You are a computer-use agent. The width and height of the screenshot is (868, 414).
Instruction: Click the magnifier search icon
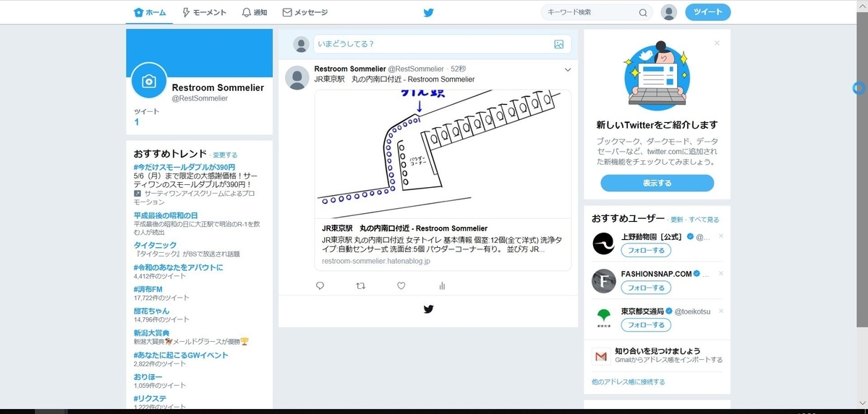tap(643, 12)
